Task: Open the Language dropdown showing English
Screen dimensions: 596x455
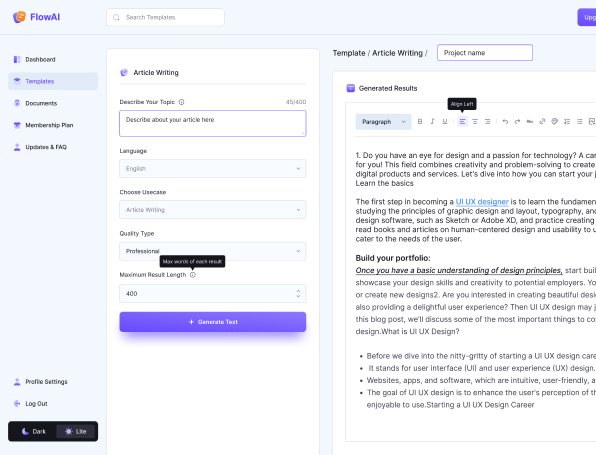Action: (x=212, y=168)
